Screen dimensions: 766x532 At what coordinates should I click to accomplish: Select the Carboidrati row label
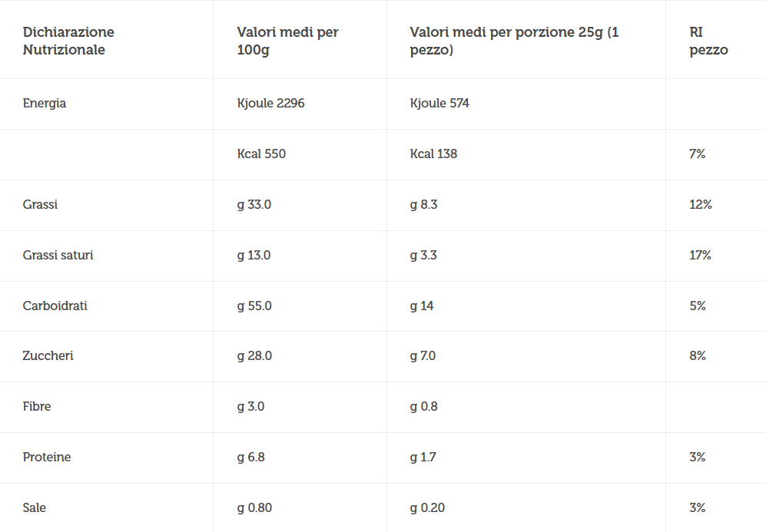[55, 306]
